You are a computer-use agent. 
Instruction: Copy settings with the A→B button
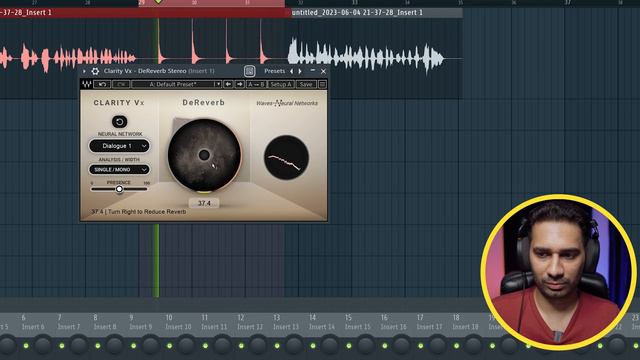point(256,84)
